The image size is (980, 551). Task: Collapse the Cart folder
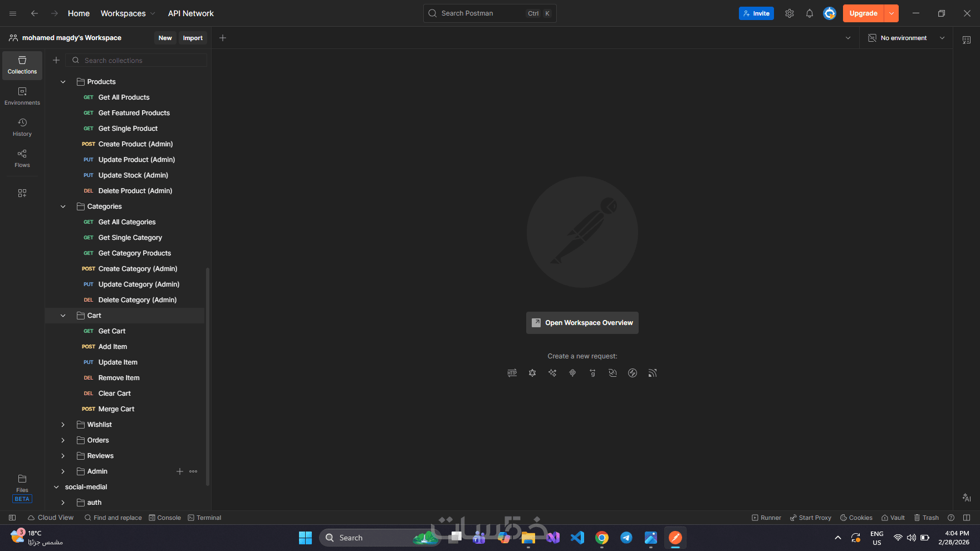(63, 316)
